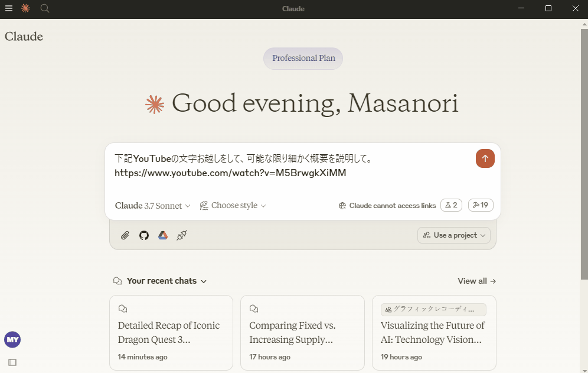Click the Good evening, Masanori greeting

pyautogui.click(x=315, y=103)
